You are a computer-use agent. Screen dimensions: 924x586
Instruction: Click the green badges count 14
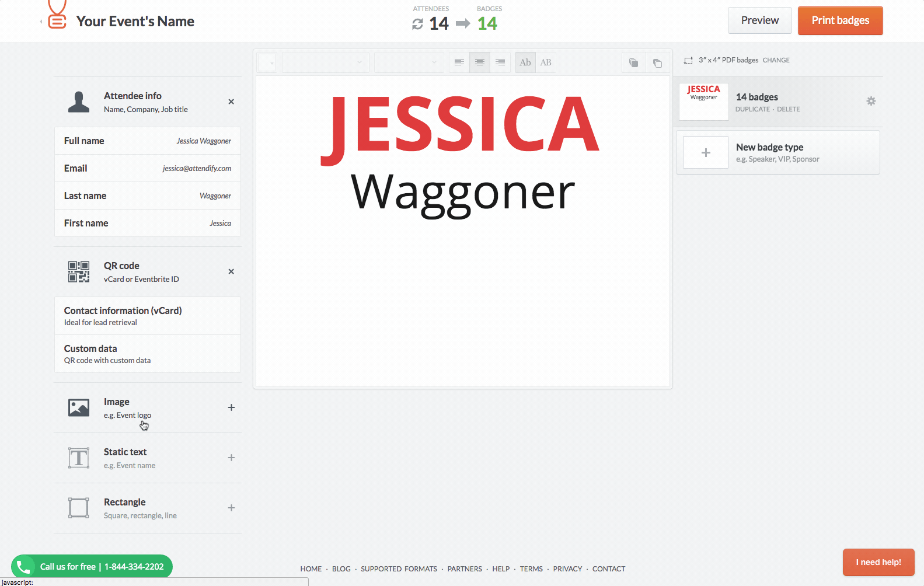(x=487, y=24)
